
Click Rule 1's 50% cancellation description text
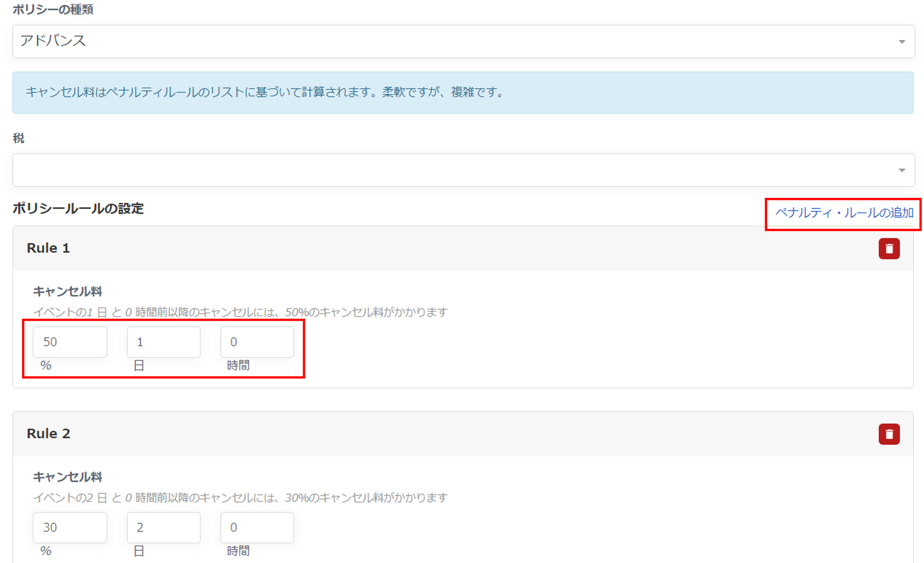point(240,312)
